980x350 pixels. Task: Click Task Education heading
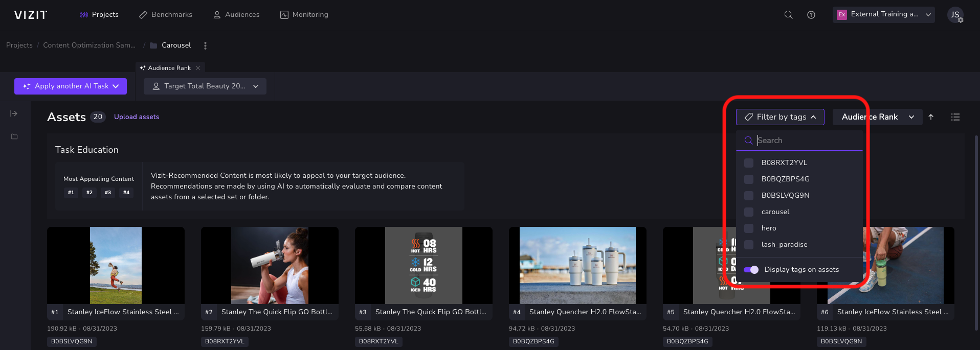(x=87, y=150)
